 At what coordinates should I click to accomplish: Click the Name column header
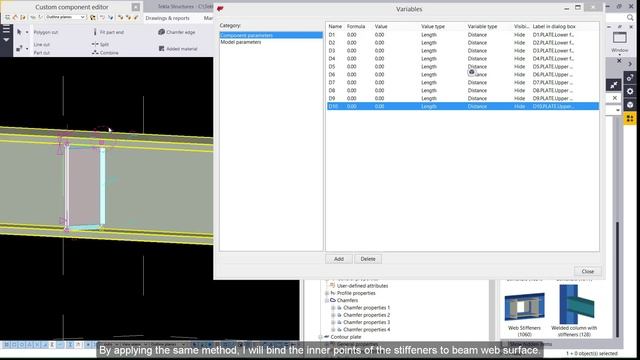point(335,27)
